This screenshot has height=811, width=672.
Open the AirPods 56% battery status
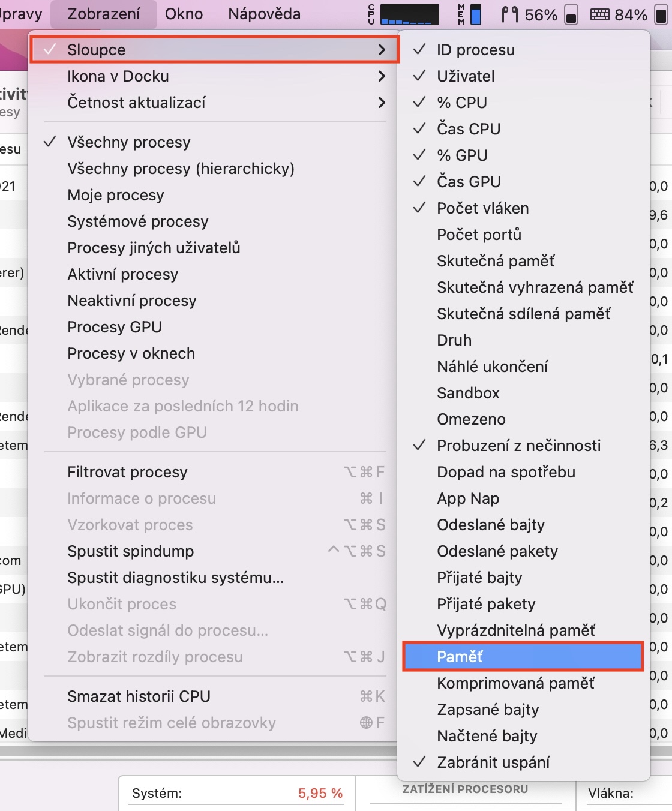pos(529,14)
